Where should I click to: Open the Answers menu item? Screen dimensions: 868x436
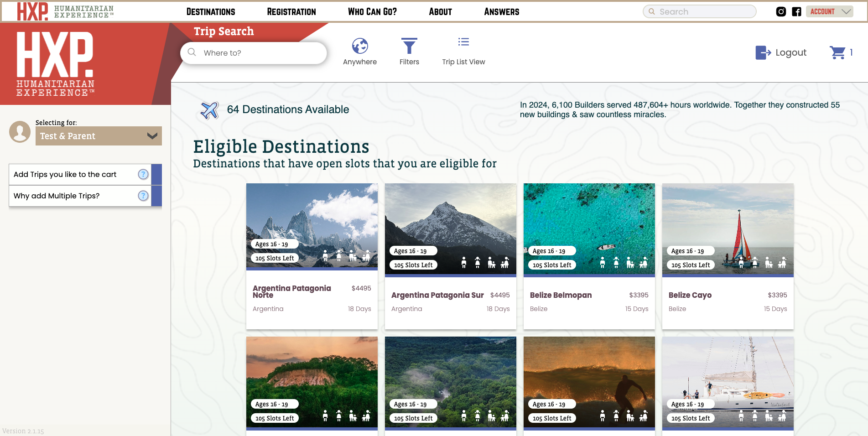click(501, 12)
